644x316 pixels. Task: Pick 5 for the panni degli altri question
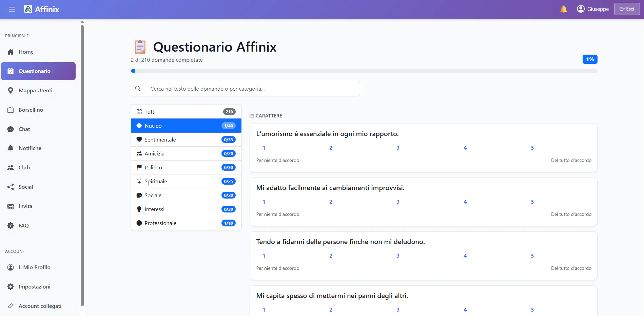click(532, 310)
